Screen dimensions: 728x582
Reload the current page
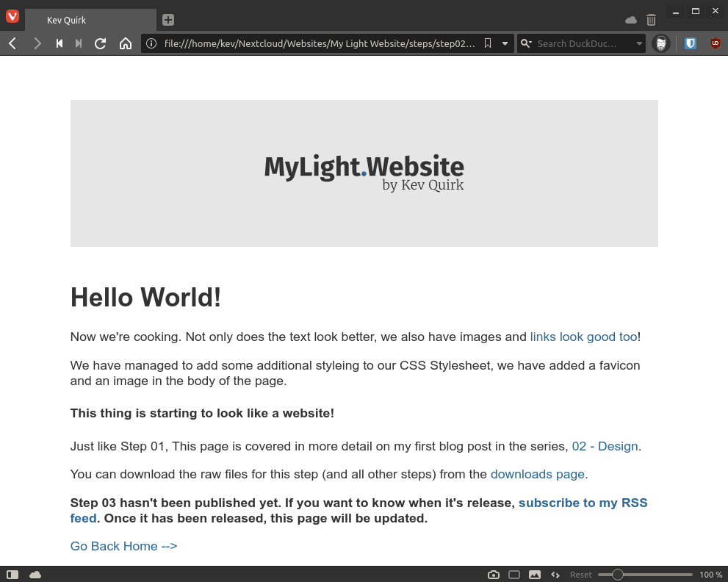tap(100, 43)
